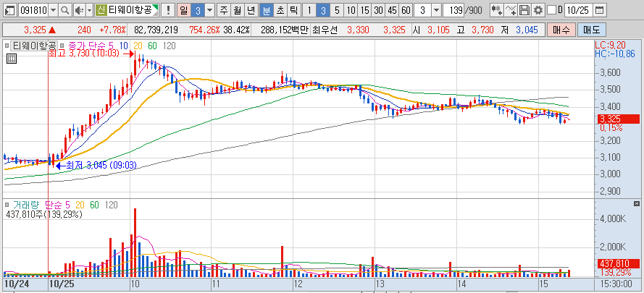
Task: Expand the stock code 091810 dropdown
Action: [x=54, y=10]
